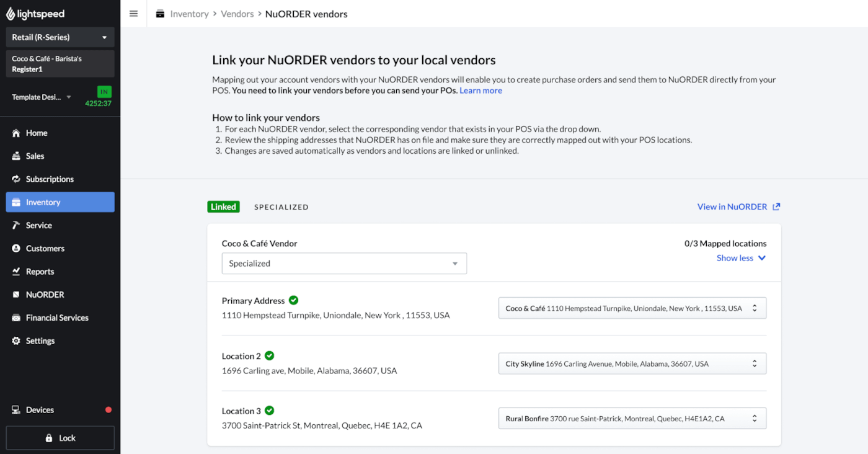The width and height of the screenshot is (868, 454).
Task: Click the Settings gear icon
Action: point(16,340)
